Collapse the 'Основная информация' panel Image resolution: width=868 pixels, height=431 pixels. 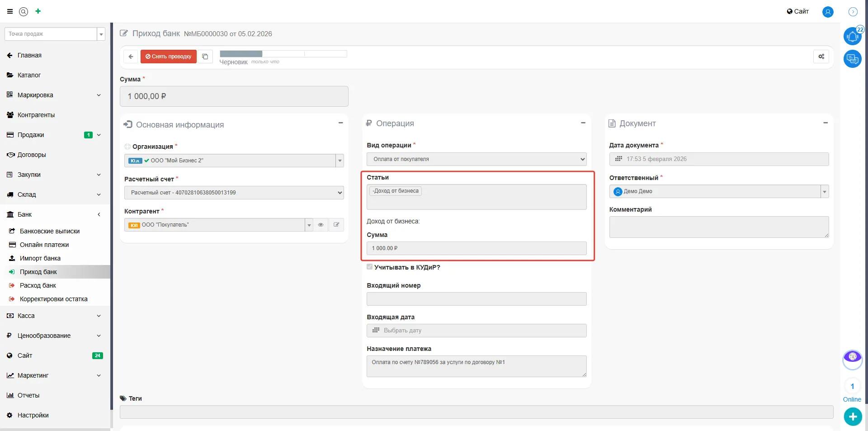(x=340, y=123)
